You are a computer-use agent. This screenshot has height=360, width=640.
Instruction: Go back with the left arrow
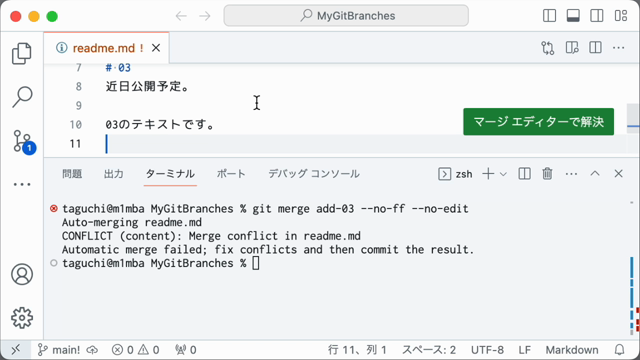181,16
